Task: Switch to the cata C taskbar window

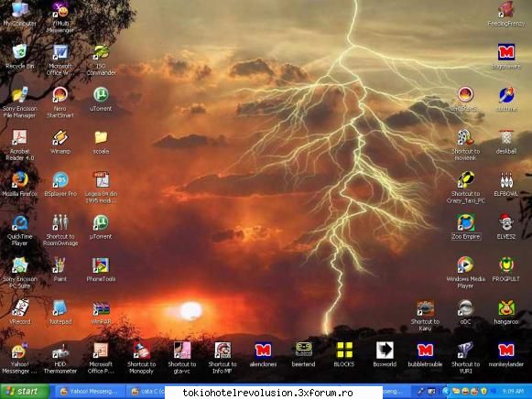Action: [x=147, y=392]
